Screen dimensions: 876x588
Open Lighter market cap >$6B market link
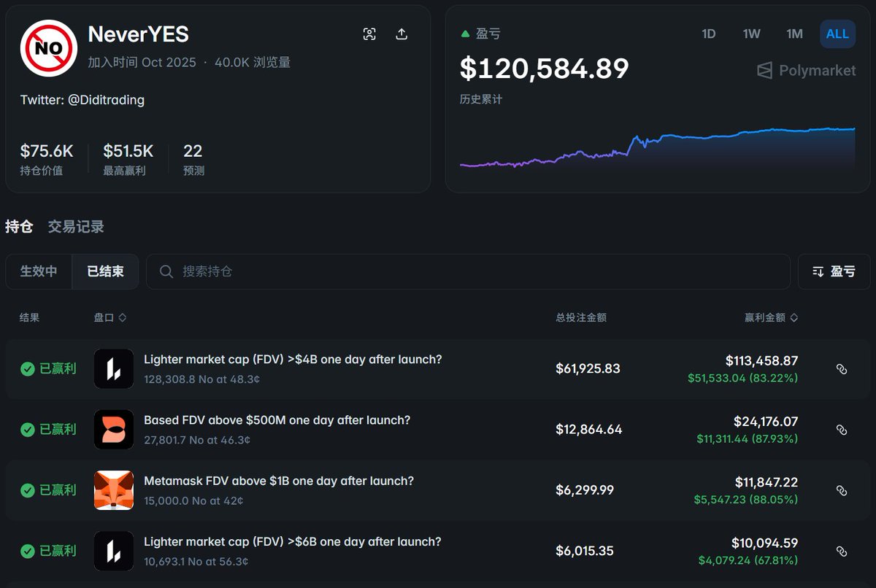(293, 541)
